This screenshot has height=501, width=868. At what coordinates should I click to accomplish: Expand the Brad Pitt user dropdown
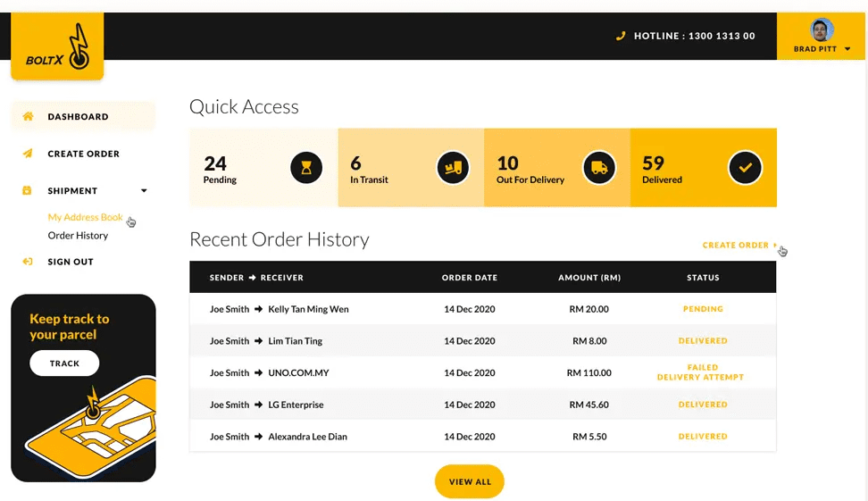pyautogui.click(x=847, y=49)
